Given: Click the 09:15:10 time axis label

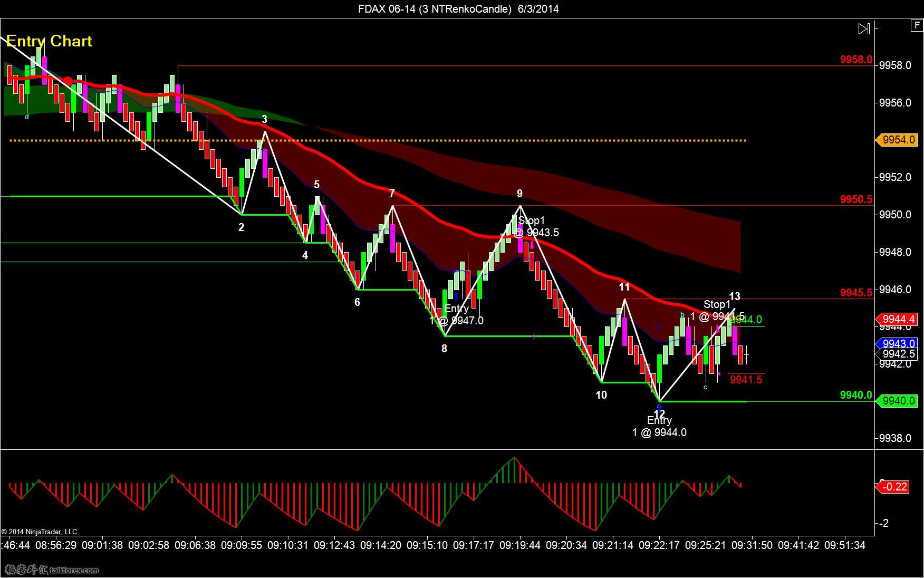Looking at the screenshot, I should pos(427,545).
